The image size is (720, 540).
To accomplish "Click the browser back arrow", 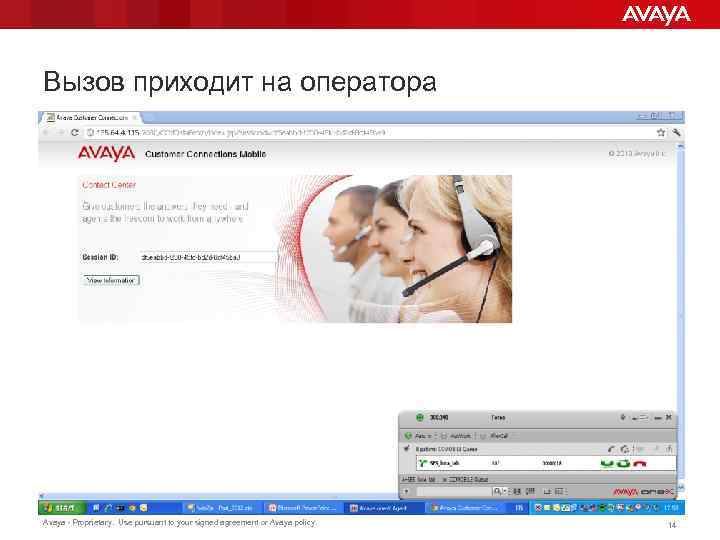I will tap(46, 132).
